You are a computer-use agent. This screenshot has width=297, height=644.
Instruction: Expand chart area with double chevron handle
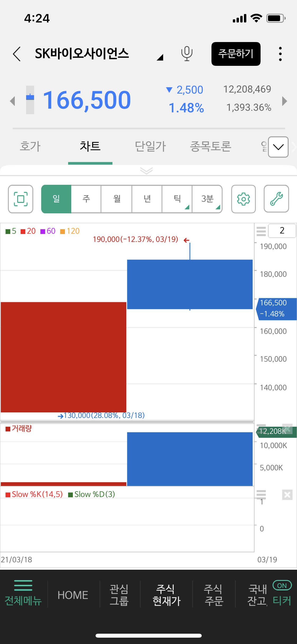click(147, 171)
